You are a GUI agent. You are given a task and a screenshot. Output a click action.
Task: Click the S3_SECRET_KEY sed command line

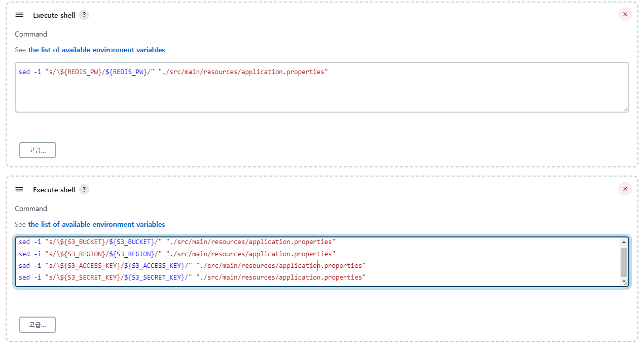[x=192, y=277]
